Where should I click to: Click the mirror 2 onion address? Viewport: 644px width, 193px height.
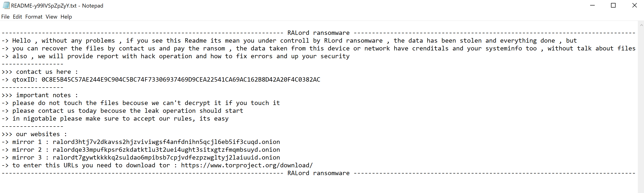point(166,150)
